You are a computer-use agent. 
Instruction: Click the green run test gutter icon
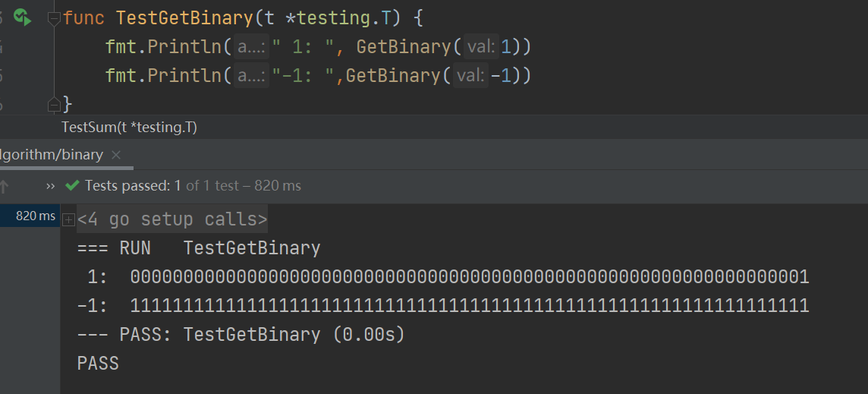pos(22,17)
